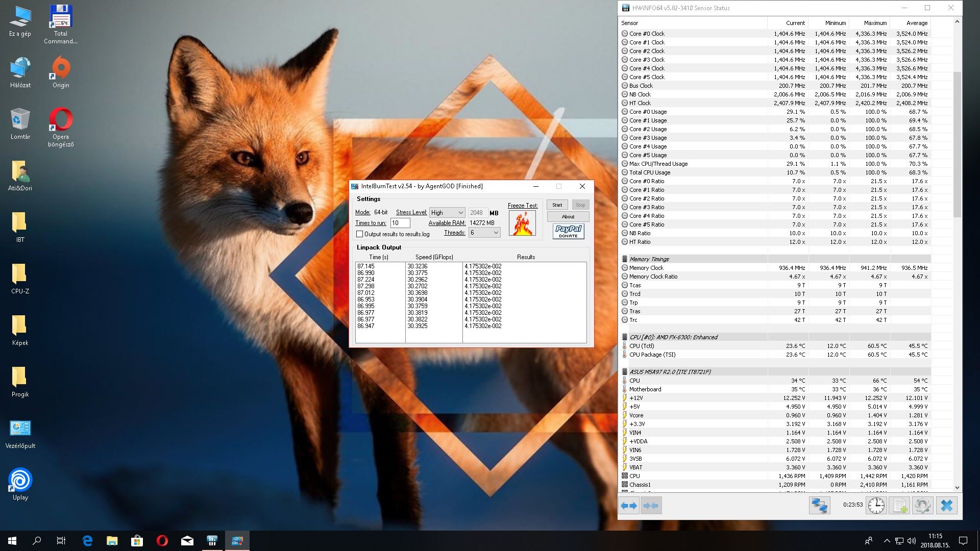Click the Freeze Test flame icon
Screen dimensions: 980x551
click(x=522, y=223)
